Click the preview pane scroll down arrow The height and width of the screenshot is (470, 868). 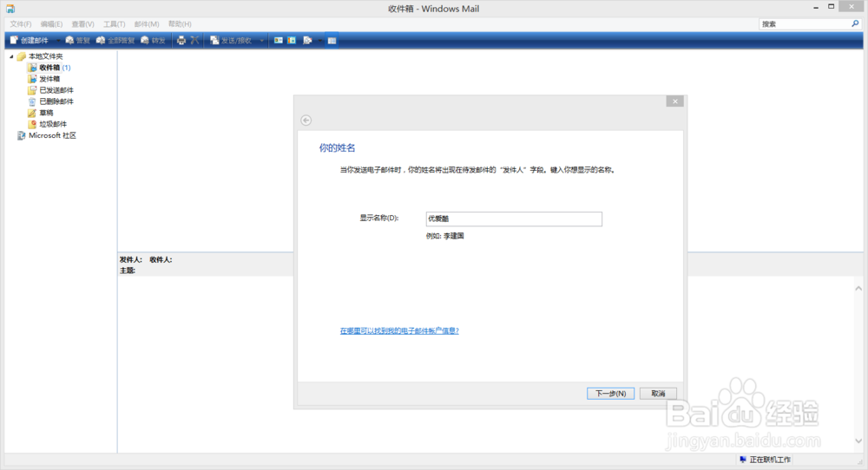pos(858,441)
